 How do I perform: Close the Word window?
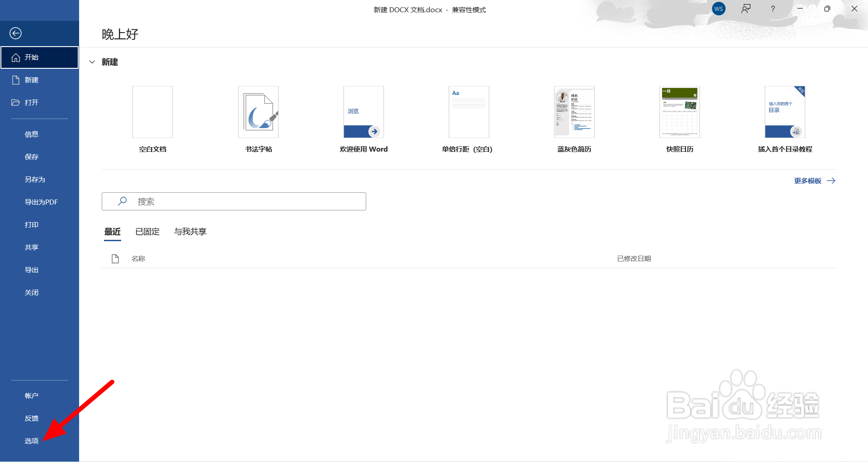tap(854, 9)
